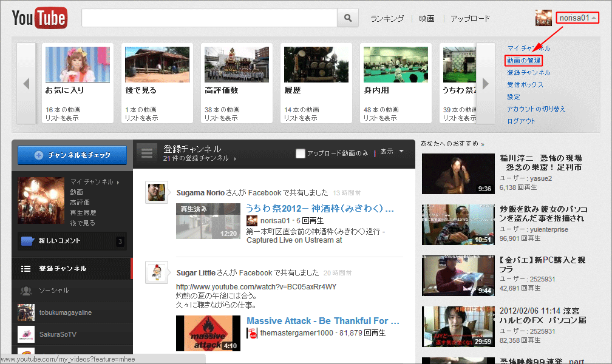Play the 再生済み 12:20 video thumbnail
This screenshot has width=612, height=364.
(x=208, y=221)
